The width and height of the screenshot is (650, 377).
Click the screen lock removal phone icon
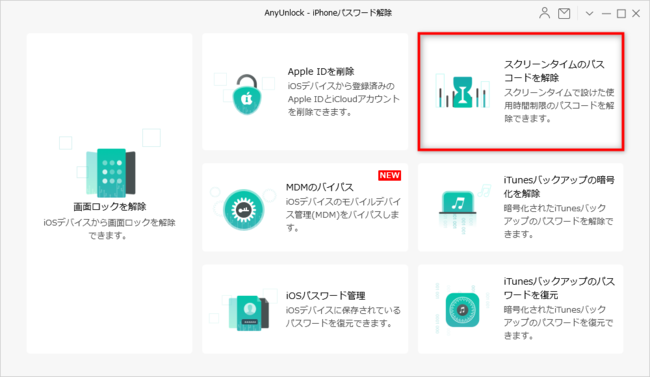111,172
